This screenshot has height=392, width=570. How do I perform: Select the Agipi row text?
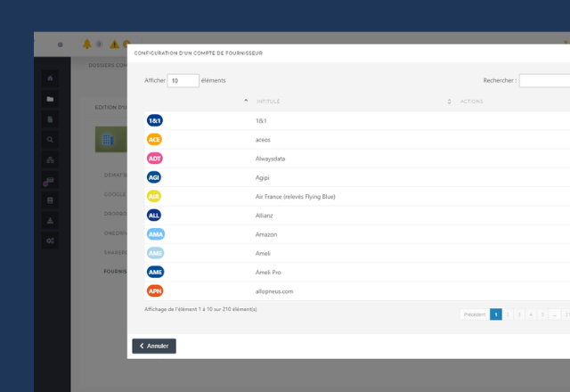pyautogui.click(x=262, y=177)
